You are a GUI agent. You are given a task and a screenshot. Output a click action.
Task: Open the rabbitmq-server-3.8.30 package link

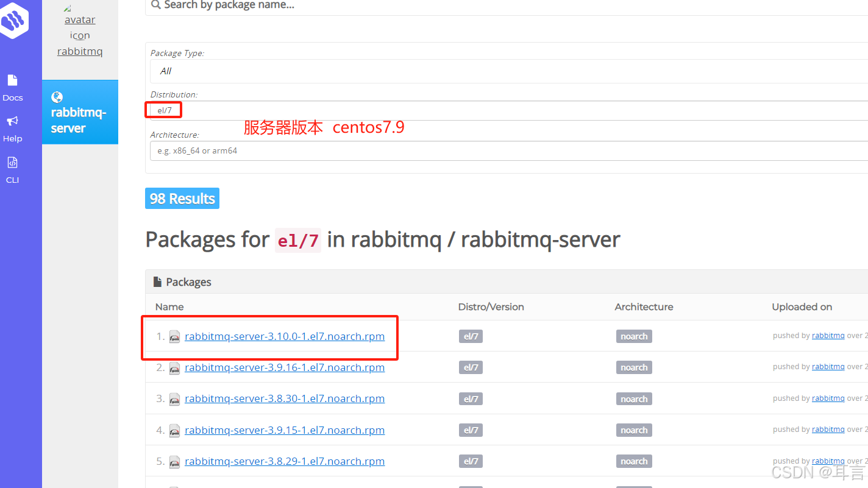[x=284, y=398]
